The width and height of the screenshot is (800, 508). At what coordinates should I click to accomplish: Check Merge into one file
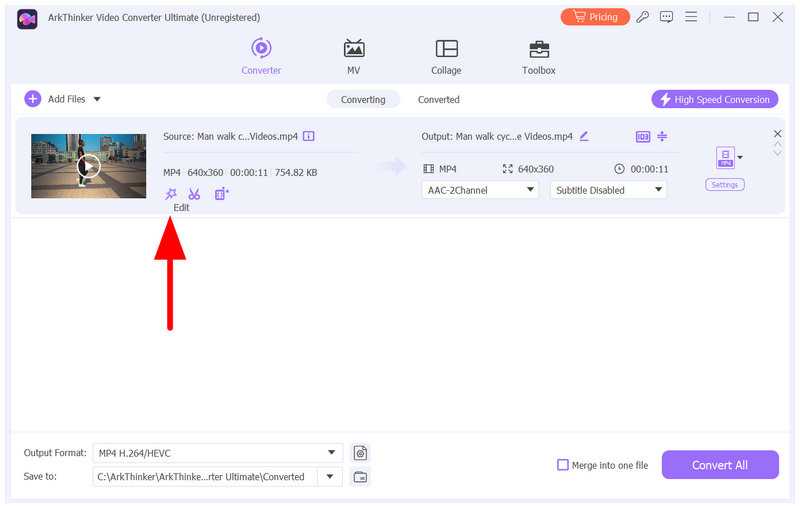coord(563,465)
